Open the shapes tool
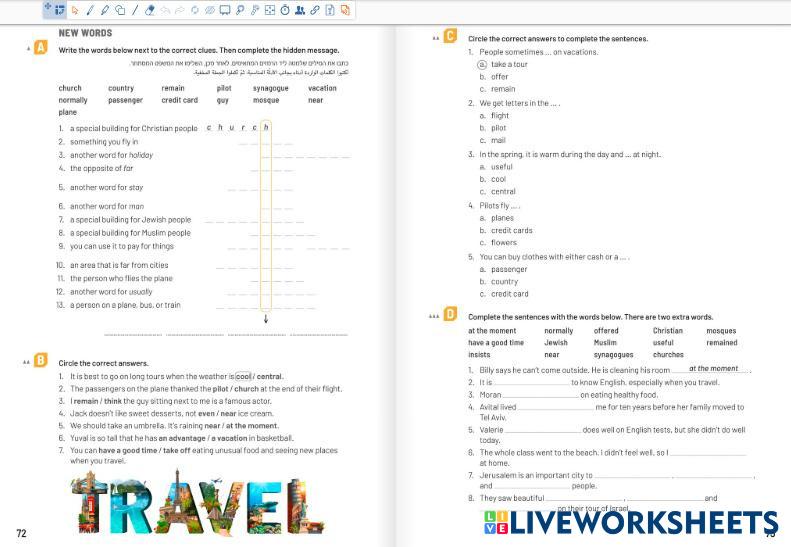 point(120,10)
